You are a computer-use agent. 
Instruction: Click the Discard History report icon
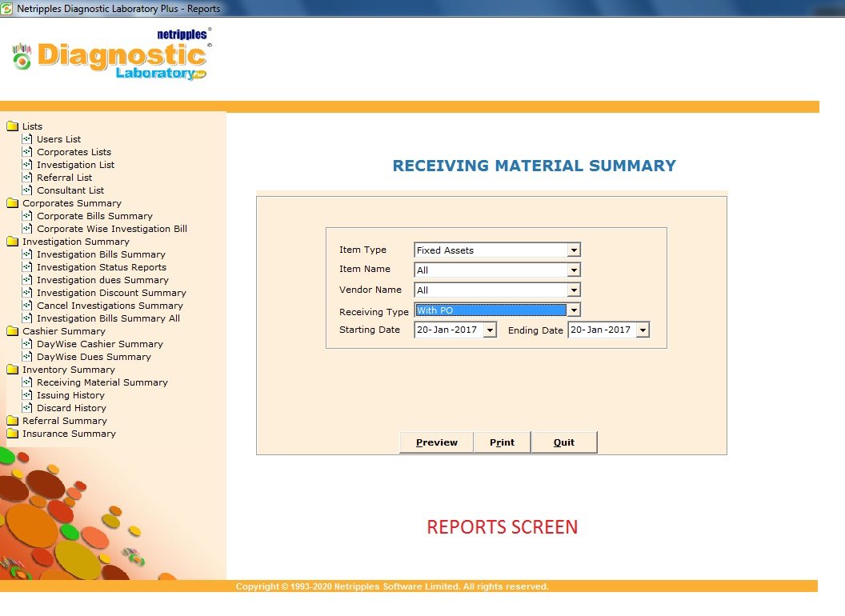click(x=27, y=408)
